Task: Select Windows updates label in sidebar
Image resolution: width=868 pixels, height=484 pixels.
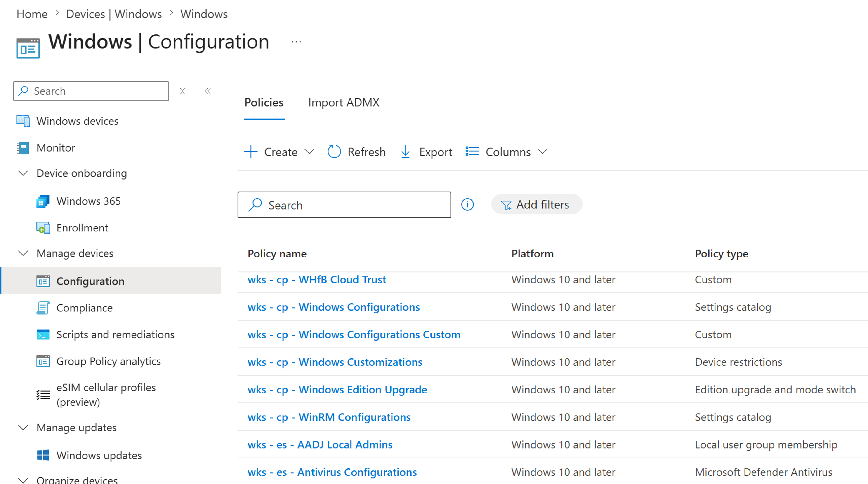Action: tap(99, 456)
